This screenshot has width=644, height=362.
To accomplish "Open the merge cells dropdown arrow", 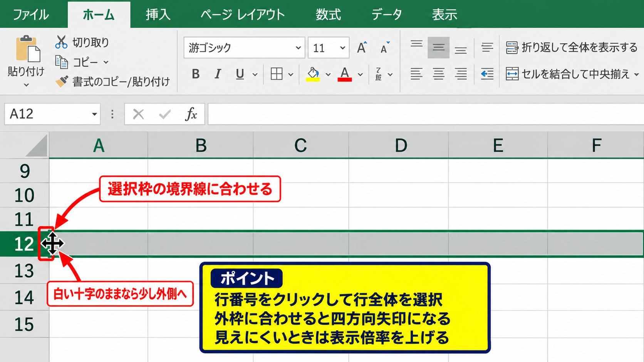I will [636, 74].
